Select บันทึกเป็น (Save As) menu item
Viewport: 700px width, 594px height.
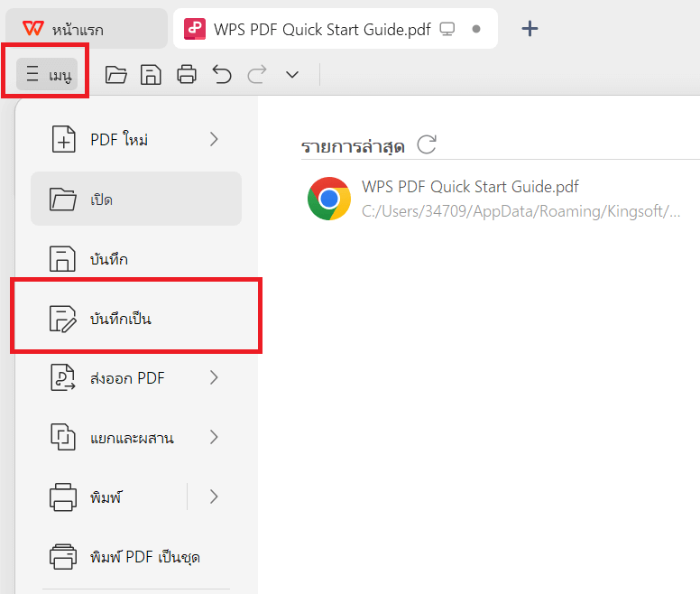(x=136, y=319)
